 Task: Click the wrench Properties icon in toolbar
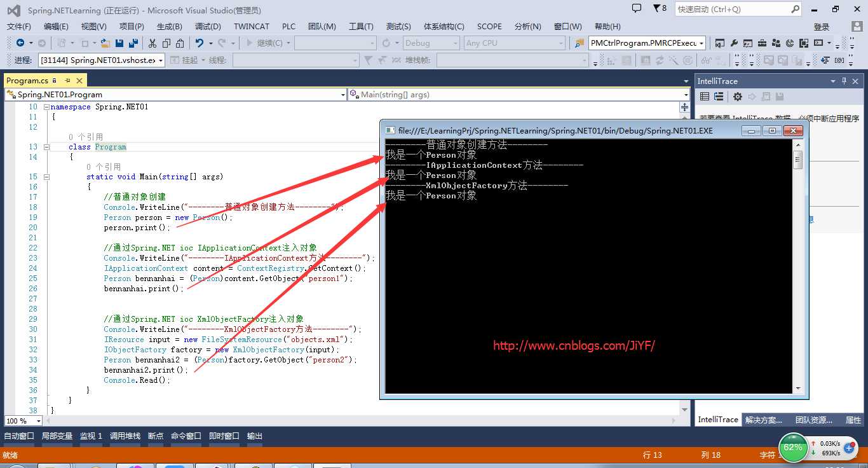tap(734, 43)
